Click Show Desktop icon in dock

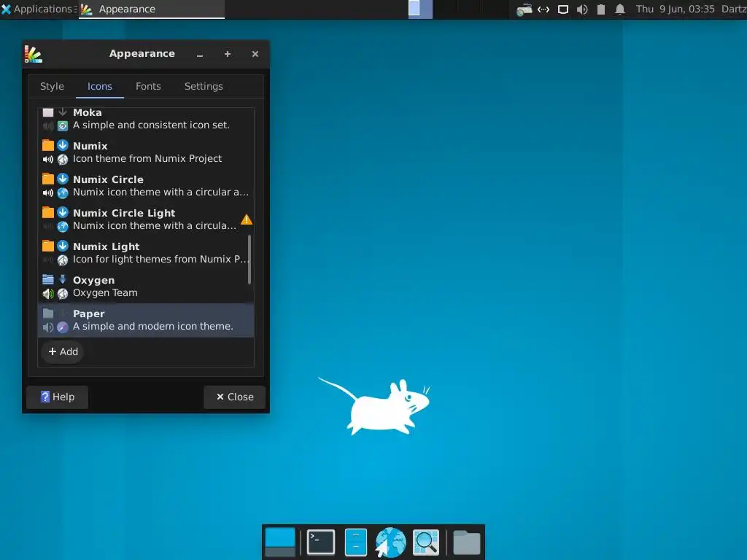(280, 542)
